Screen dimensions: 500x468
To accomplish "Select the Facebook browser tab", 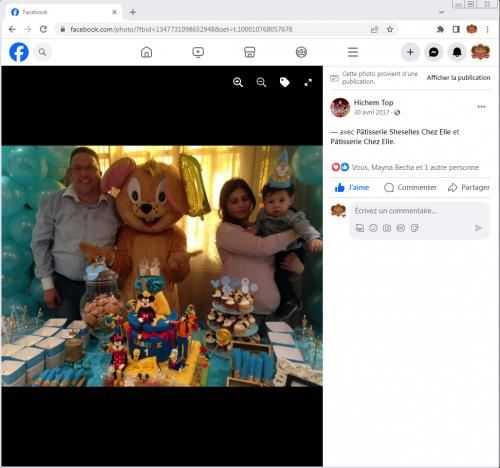I will click(x=63, y=12).
